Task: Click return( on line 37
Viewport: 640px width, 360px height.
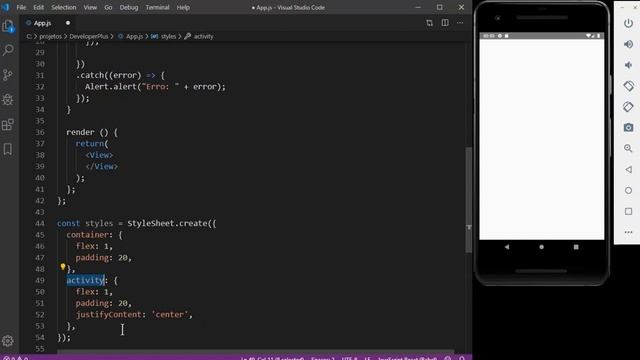Action: 92,144
